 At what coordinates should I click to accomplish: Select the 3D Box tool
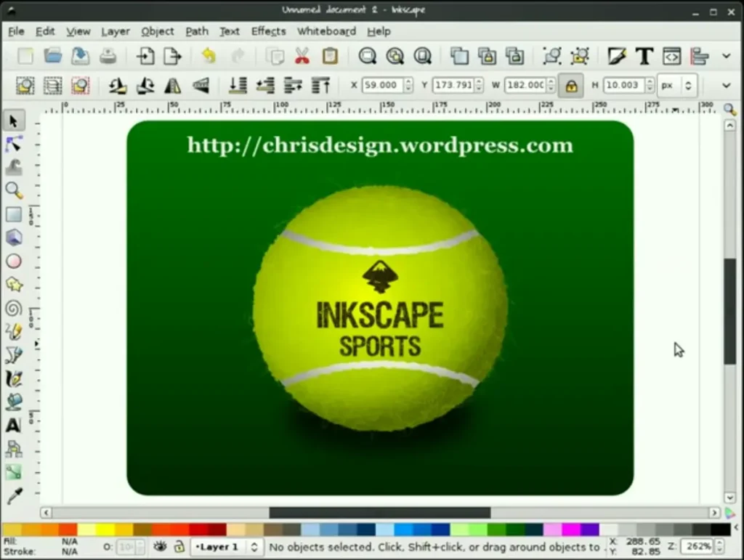pos(13,238)
